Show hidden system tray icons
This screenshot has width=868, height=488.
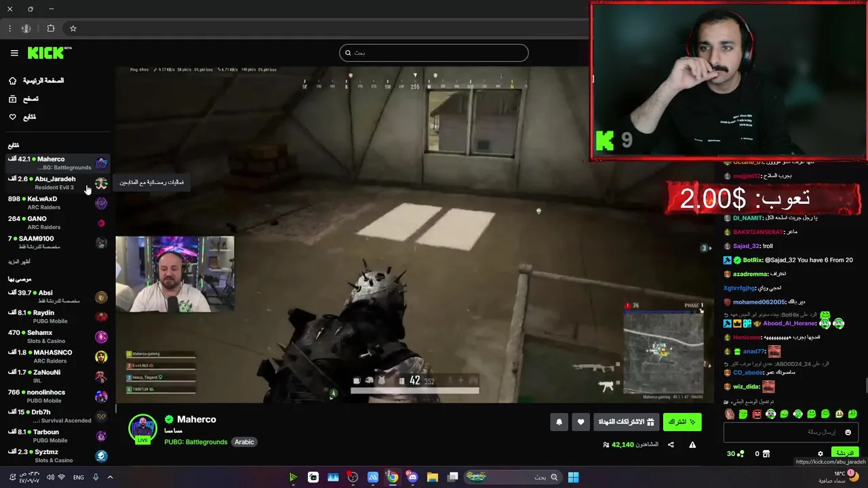(x=110, y=477)
